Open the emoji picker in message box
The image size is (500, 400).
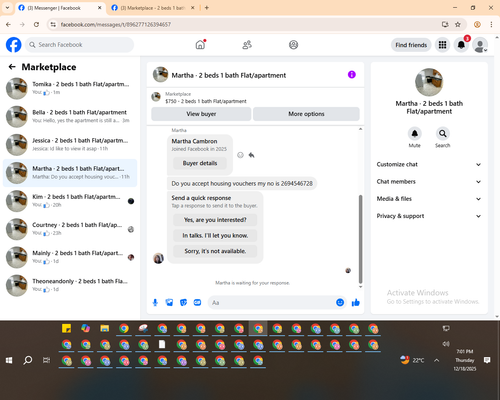340,302
